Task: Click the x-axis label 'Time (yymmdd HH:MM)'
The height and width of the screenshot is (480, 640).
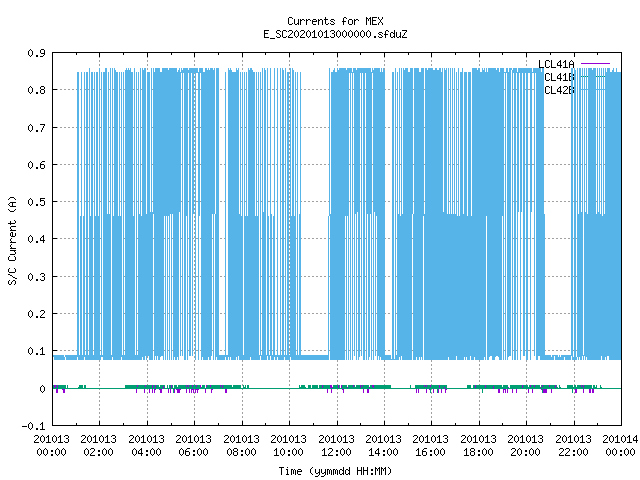Action: point(335,471)
